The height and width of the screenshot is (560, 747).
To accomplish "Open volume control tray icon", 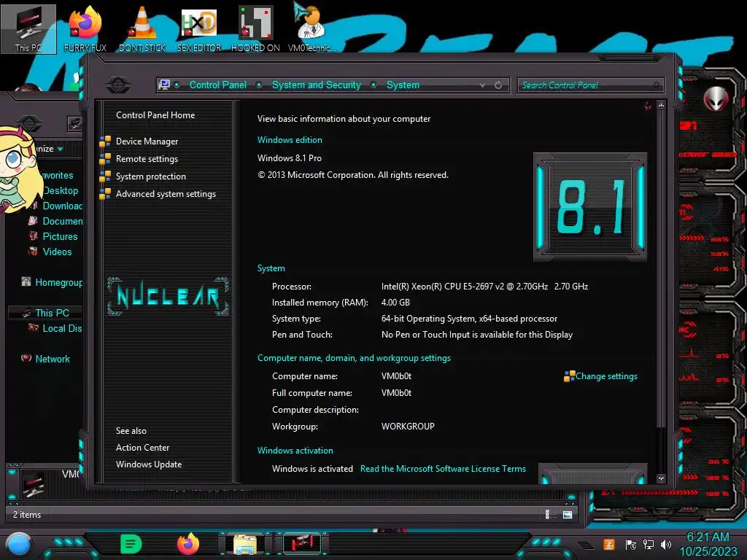I will (665, 544).
